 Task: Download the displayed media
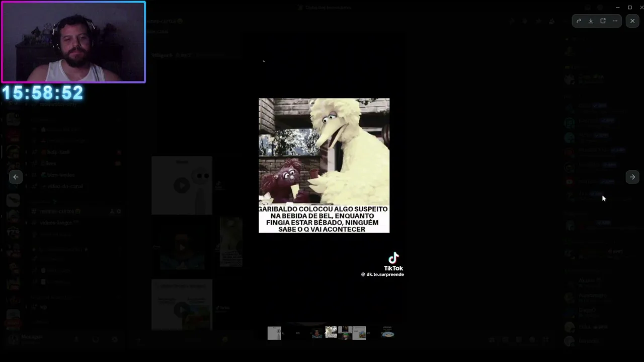(591, 21)
